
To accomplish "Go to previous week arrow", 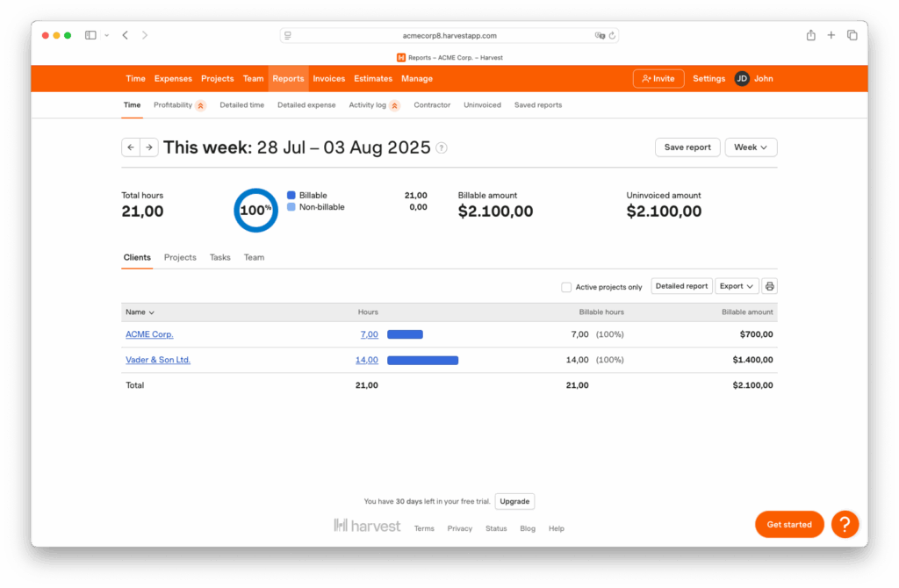I will (x=131, y=147).
